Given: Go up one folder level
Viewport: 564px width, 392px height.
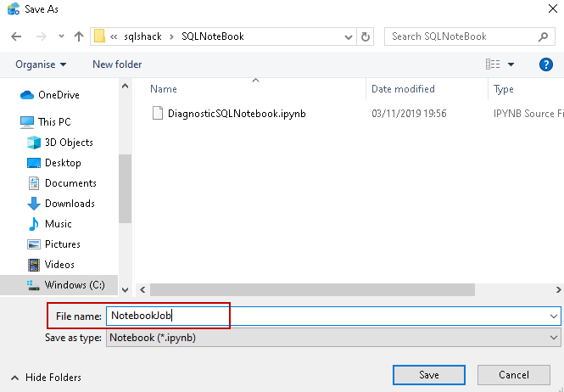Looking at the screenshot, I should pyautogui.click(x=79, y=37).
